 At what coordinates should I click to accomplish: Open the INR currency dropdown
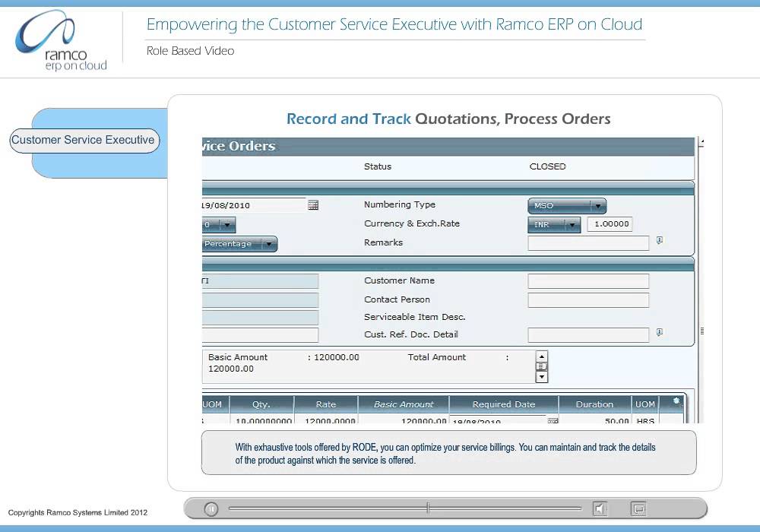tap(553, 225)
